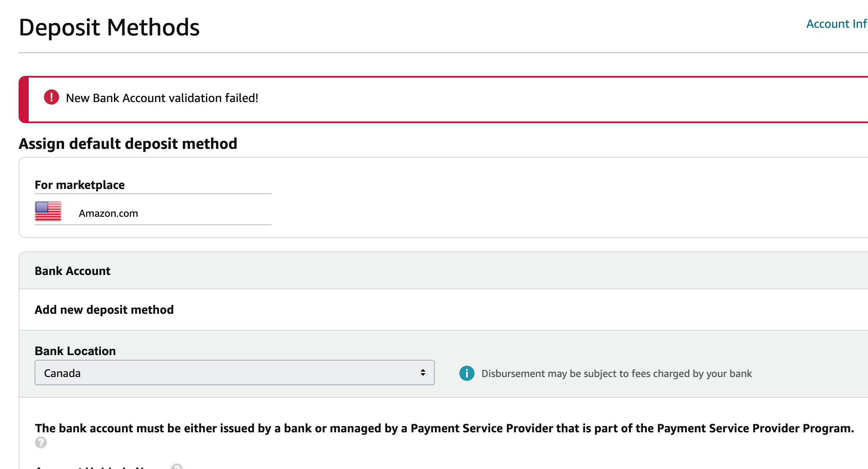Click the Bank Location label
Screen dimensions: 868x469
(x=75, y=351)
